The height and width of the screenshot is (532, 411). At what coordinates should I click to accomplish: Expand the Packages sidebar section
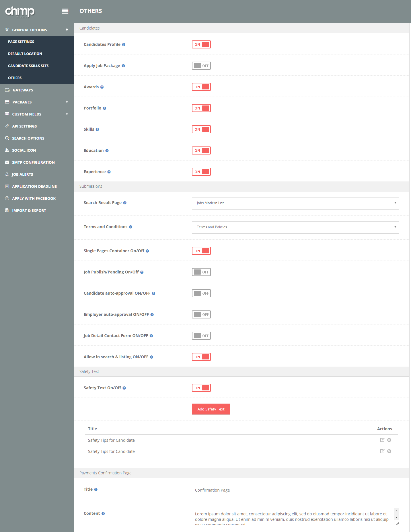click(x=67, y=102)
